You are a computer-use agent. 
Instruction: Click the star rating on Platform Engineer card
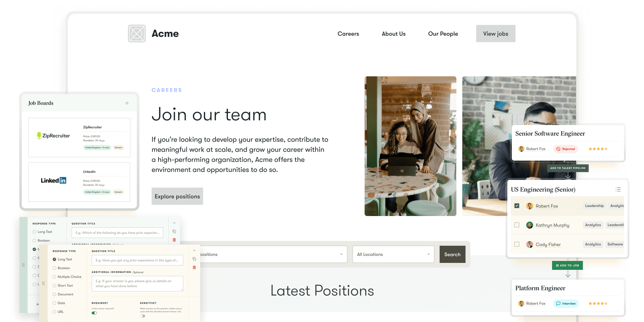tap(598, 303)
